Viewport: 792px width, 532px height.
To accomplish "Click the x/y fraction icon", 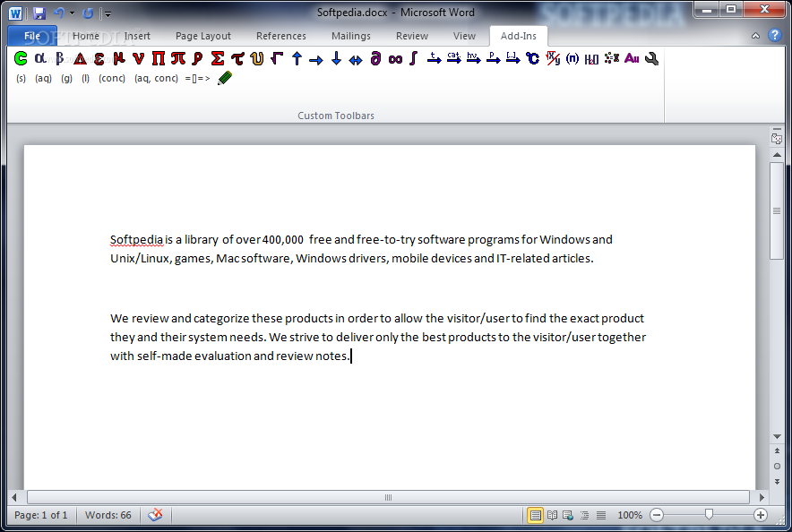I will [553, 58].
